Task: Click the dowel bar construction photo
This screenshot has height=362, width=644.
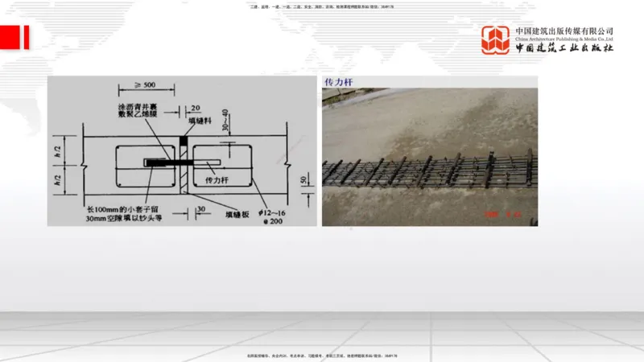Action: pos(429,157)
